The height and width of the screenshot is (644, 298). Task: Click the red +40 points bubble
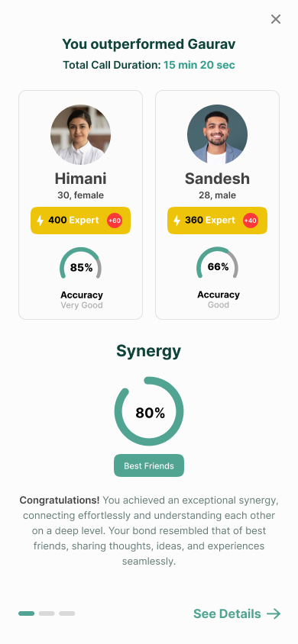tap(251, 221)
